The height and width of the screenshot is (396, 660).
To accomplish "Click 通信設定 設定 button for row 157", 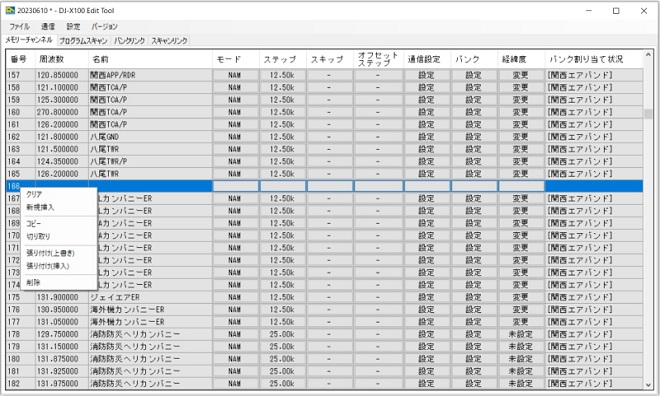I will 427,75.
